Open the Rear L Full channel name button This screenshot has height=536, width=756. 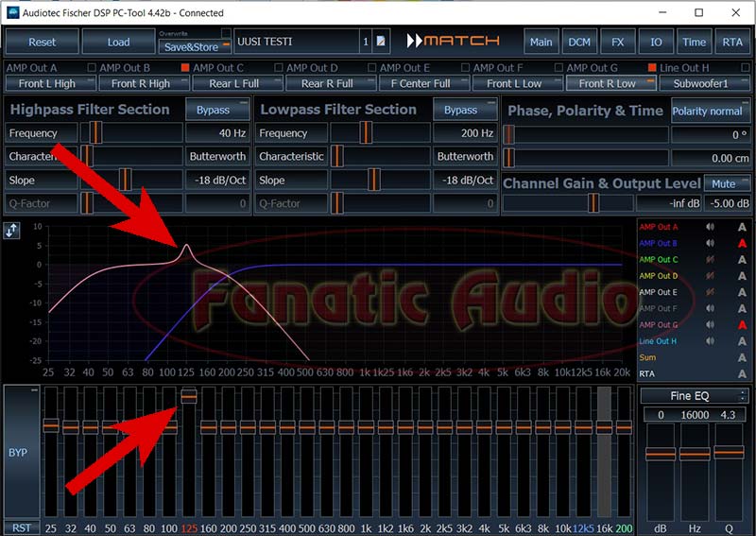pyautogui.click(x=237, y=83)
